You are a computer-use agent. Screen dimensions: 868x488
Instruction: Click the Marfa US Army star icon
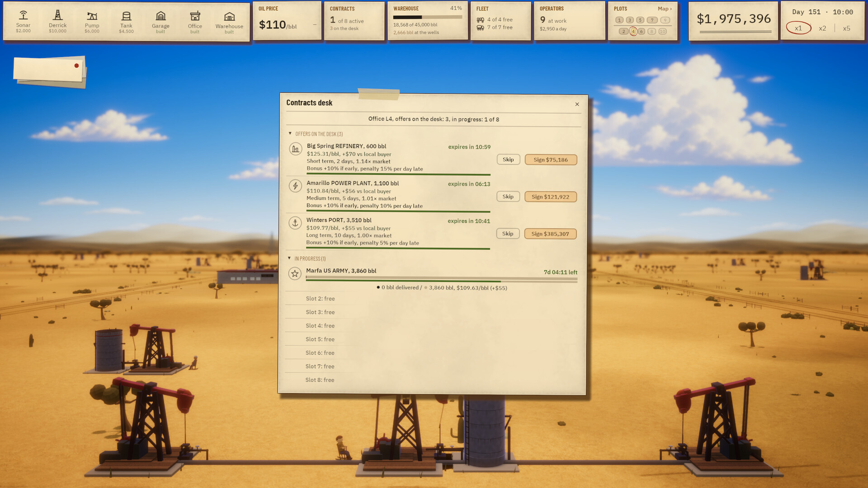coord(295,273)
